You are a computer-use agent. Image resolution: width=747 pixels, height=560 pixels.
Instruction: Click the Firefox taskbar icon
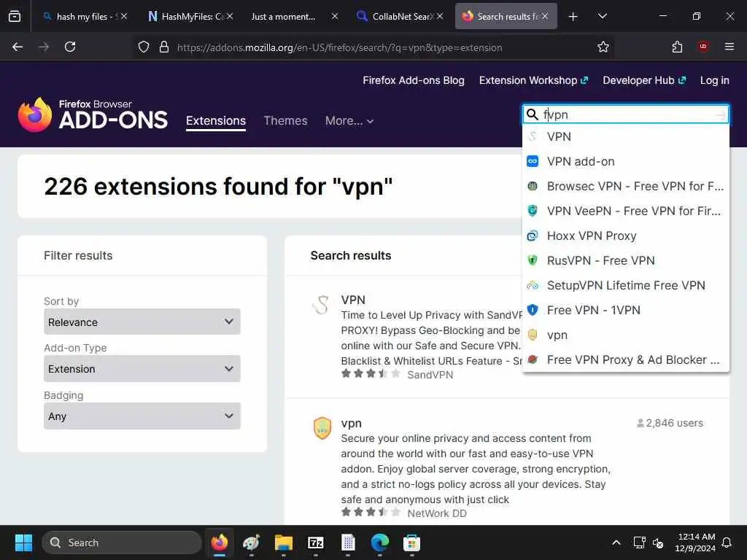219,542
